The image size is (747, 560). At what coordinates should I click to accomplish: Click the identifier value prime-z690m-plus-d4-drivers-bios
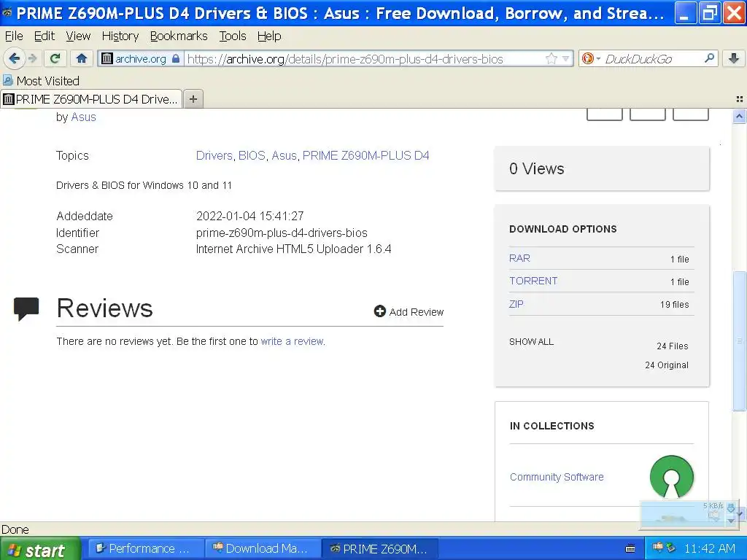tap(282, 233)
